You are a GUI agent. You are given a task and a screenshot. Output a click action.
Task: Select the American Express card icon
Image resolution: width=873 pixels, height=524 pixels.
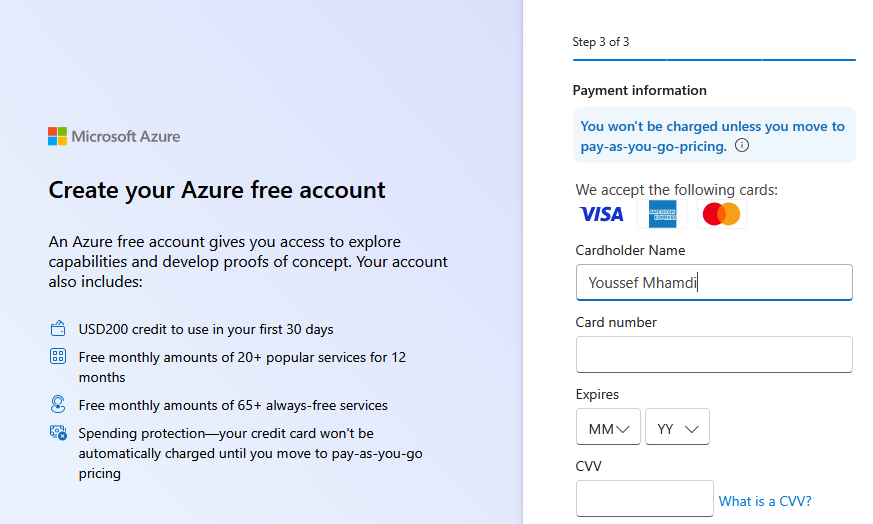[662, 214]
